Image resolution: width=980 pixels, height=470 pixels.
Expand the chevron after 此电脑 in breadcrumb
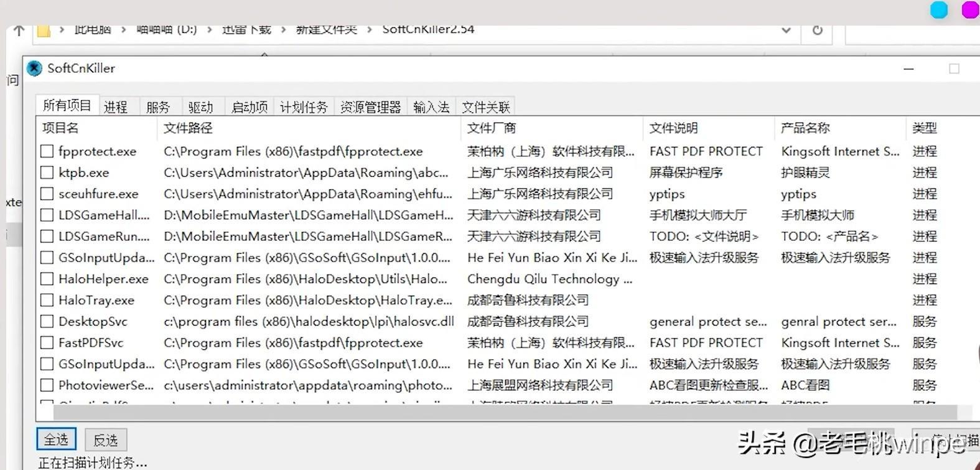(123, 30)
